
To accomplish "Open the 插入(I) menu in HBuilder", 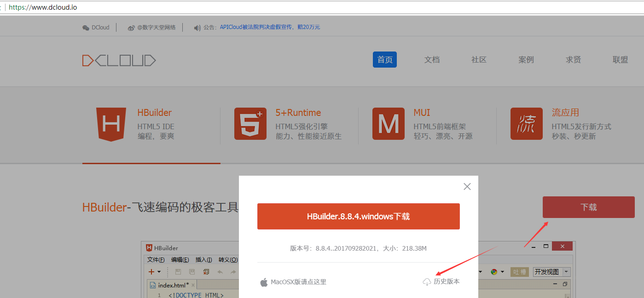I will click(203, 260).
